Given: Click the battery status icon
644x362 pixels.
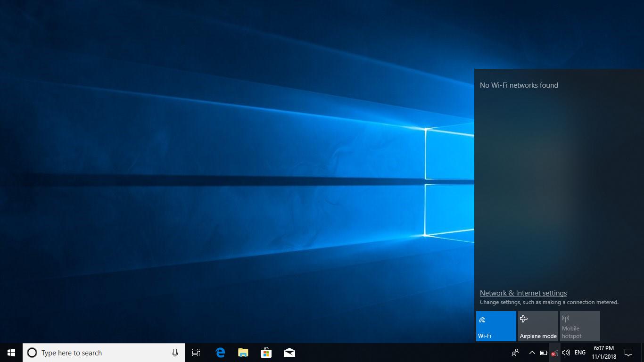Looking at the screenshot, I should [543, 353].
